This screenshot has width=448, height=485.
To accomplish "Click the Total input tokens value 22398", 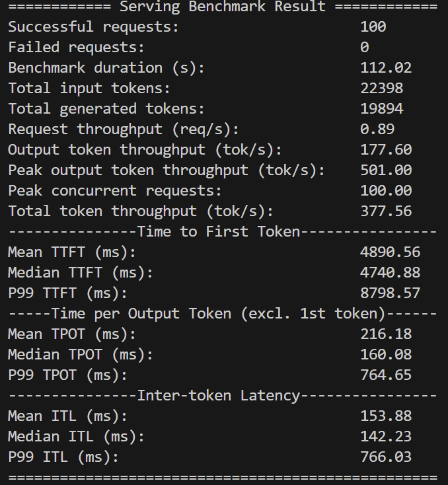I will point(382,89).
